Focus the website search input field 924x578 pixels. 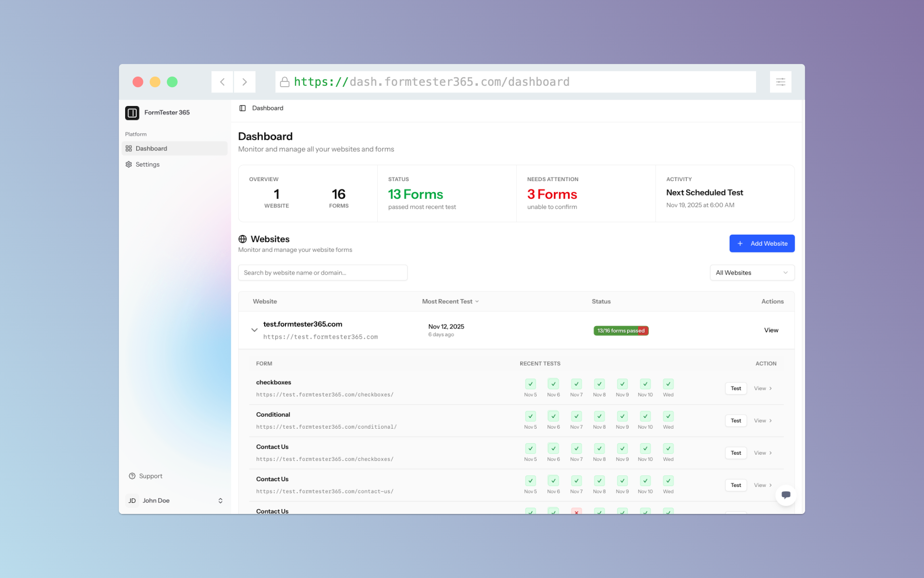(322, 273)
